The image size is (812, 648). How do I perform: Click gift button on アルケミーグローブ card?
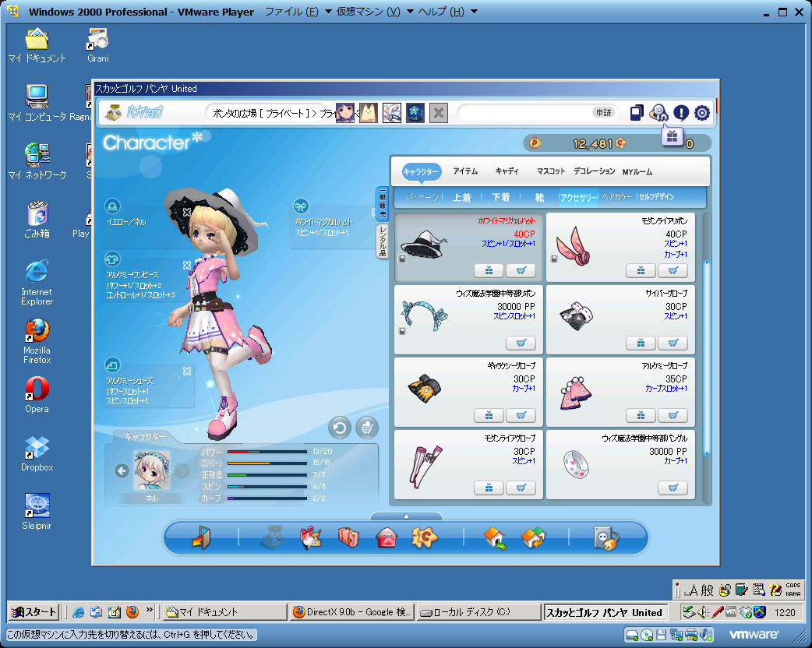coord(641,416)
